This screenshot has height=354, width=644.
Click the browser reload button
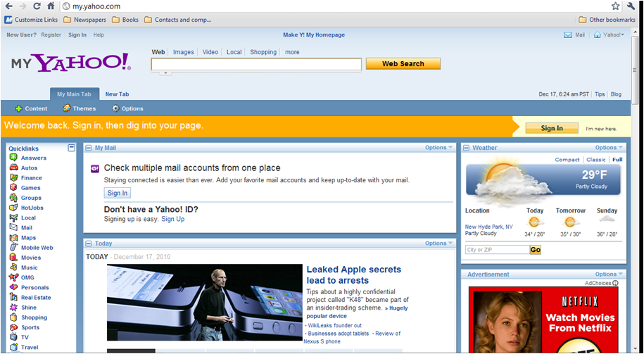37,6
